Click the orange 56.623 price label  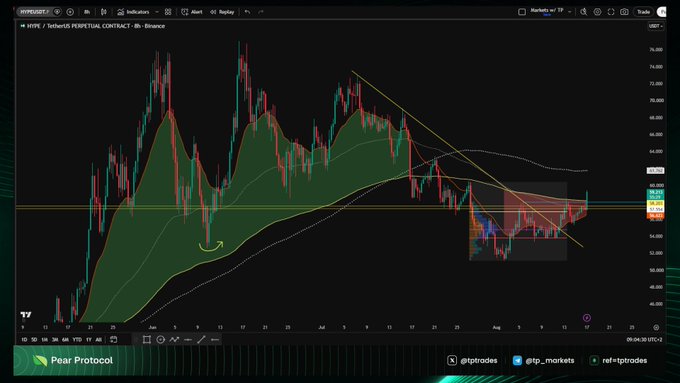[655, 215]
